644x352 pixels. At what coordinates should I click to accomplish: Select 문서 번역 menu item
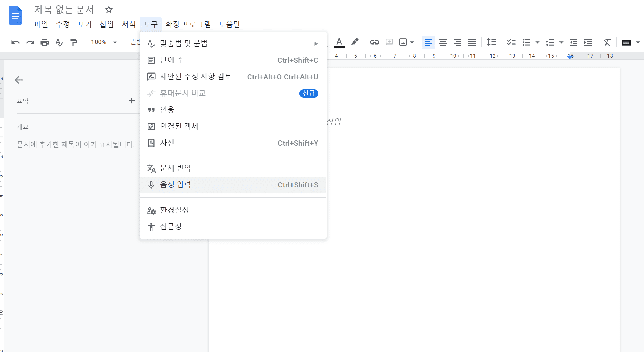(233, 168)
